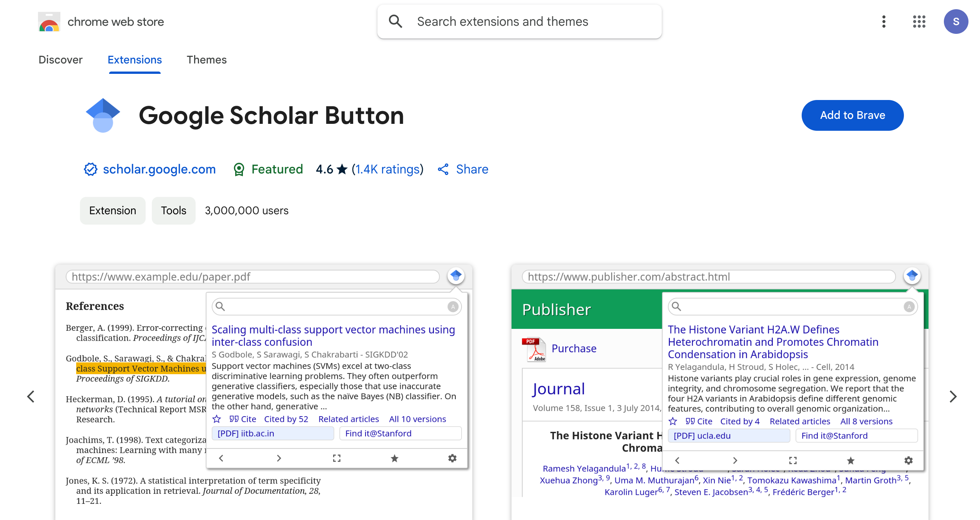Open the account profile avatar
This screenshot has width=980, height=520.
tap(955, 22)
